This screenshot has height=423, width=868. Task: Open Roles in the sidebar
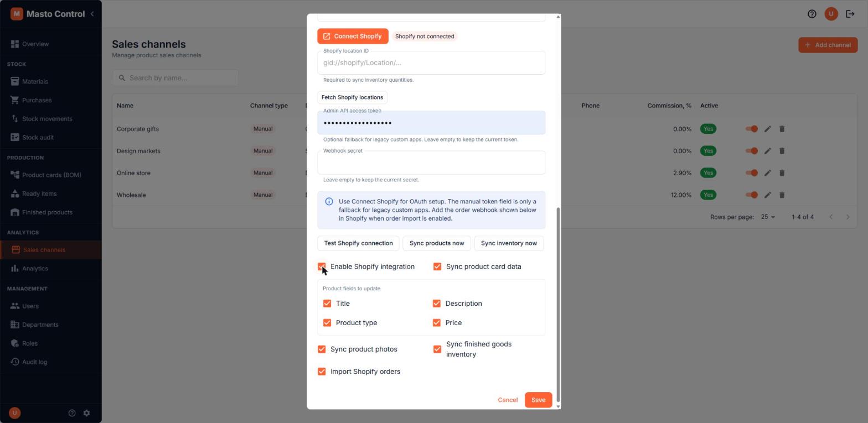50,343
